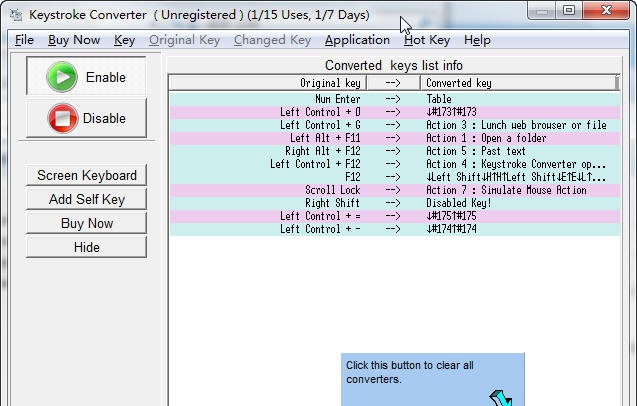Select the Left Control + F12 row
This screenshot has width=637, height=406.
[394, 164]
